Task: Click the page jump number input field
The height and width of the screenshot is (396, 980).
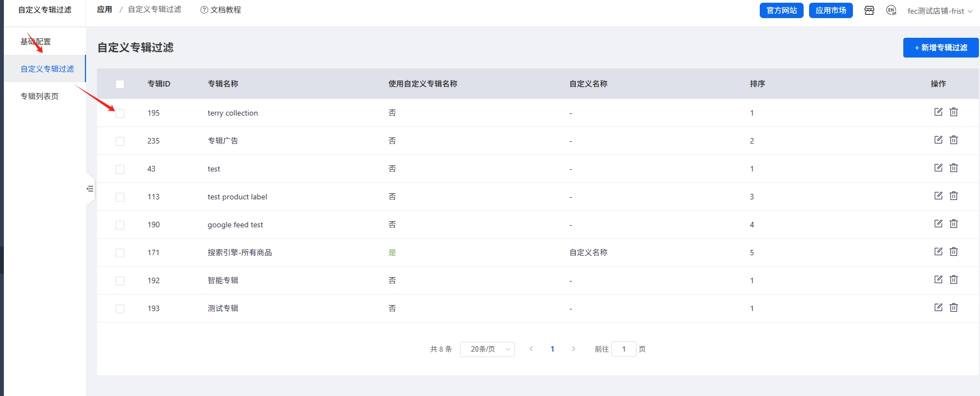Action: click(623, 349)
